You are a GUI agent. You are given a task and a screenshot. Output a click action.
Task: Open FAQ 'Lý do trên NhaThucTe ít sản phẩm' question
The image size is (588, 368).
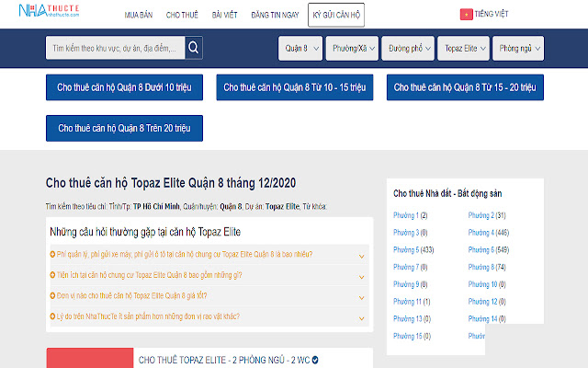click(148, 316)
